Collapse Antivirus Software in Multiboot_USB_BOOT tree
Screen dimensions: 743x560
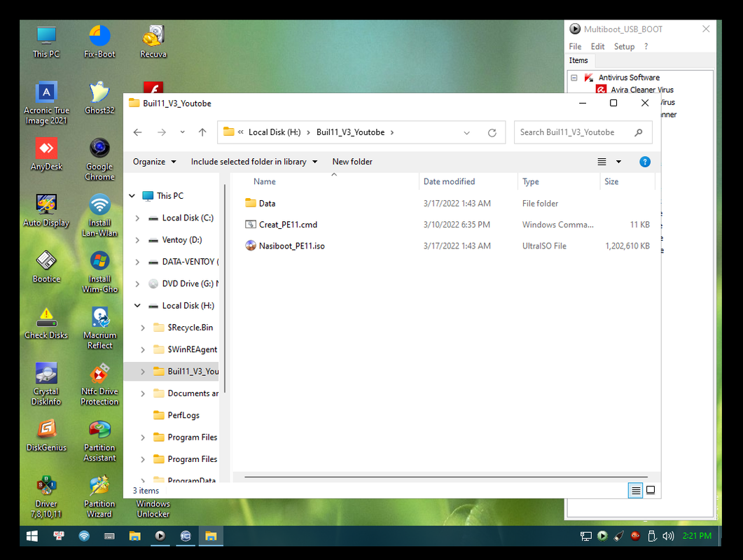(574, 77)
